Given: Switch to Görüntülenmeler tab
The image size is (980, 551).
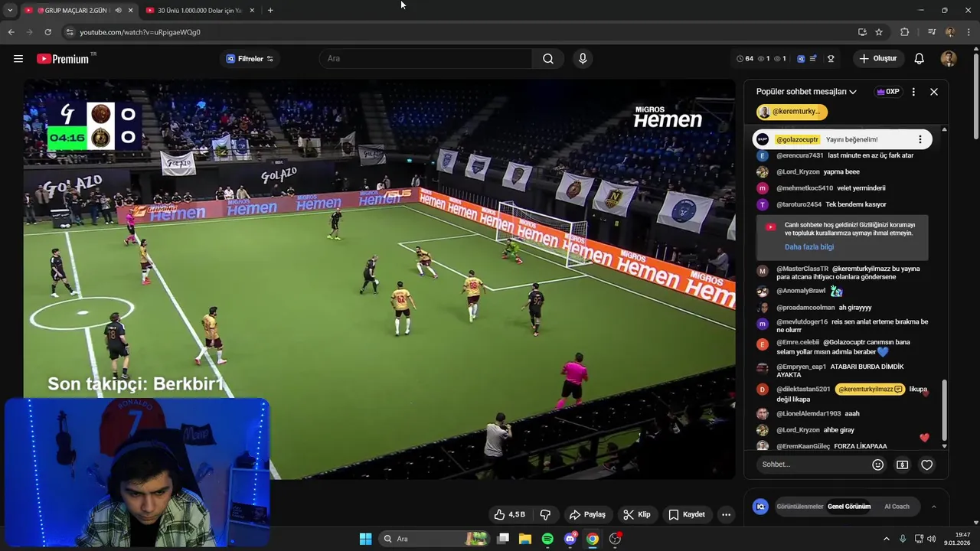Looking at the screenshot, I should (x=799, y=507).
